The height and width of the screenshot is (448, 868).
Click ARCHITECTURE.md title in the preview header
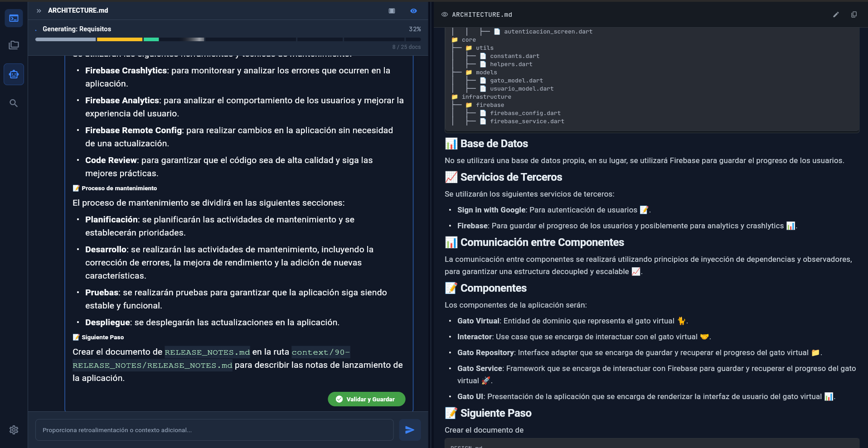[x=482, y=14]
